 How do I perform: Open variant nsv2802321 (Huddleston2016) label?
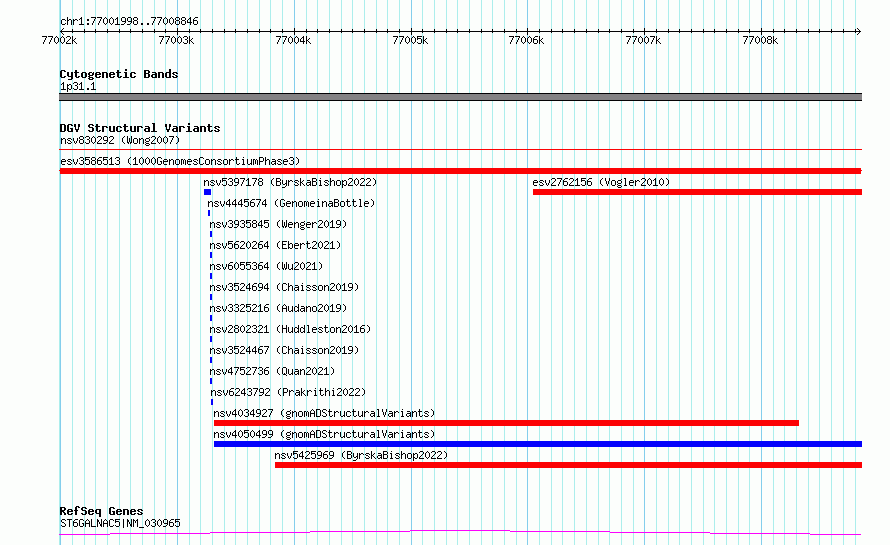tap(290, 329)
